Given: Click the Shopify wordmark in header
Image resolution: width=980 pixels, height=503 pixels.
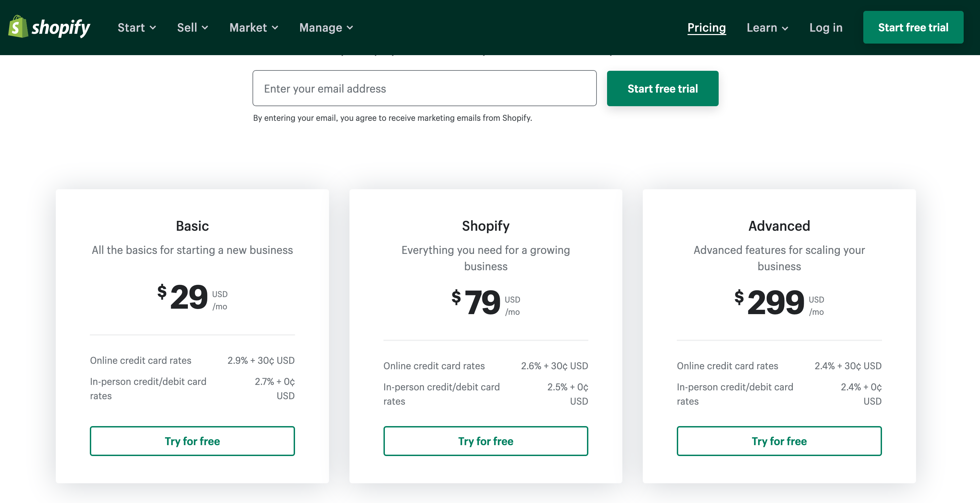Looking at the screenshot, I should click(x=61, y=27).
